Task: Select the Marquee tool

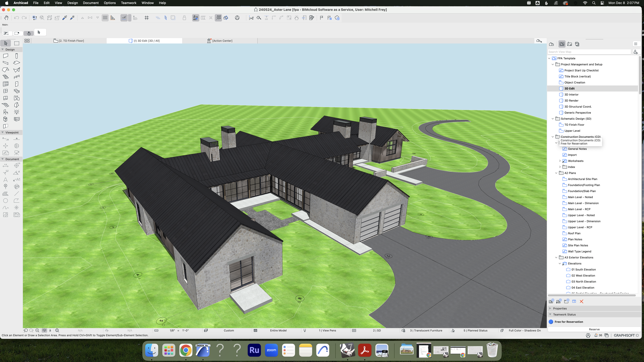Action: coord(17,43)
